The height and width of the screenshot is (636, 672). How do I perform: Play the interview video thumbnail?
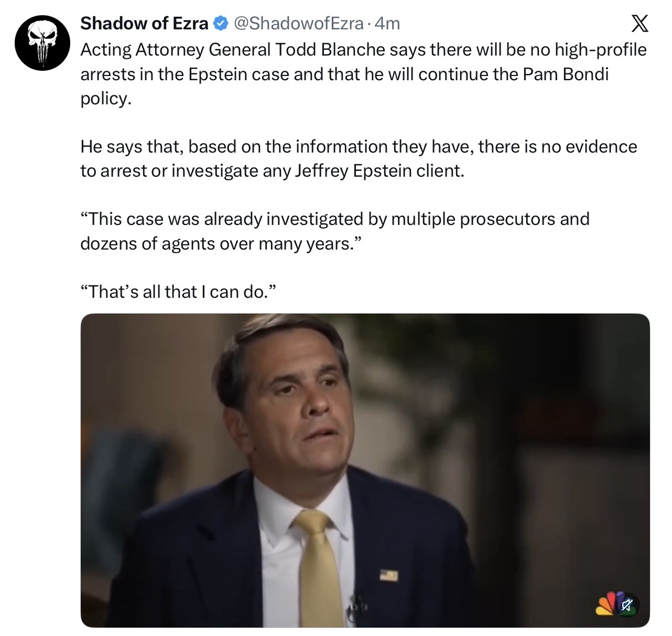[365, 470]
